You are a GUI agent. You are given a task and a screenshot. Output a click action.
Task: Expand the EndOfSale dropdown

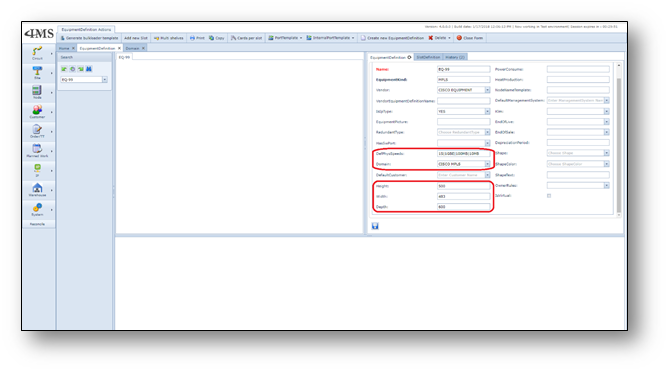pos(606,132)
